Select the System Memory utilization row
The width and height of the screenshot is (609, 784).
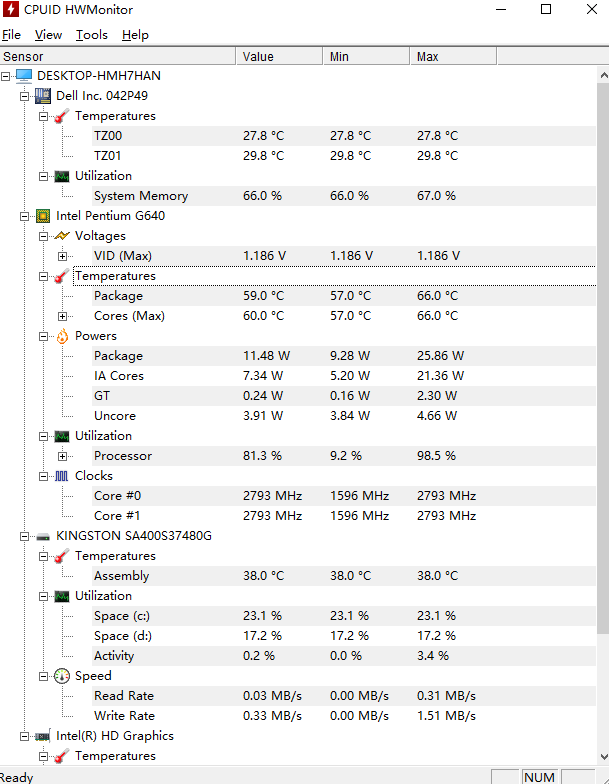140,196
